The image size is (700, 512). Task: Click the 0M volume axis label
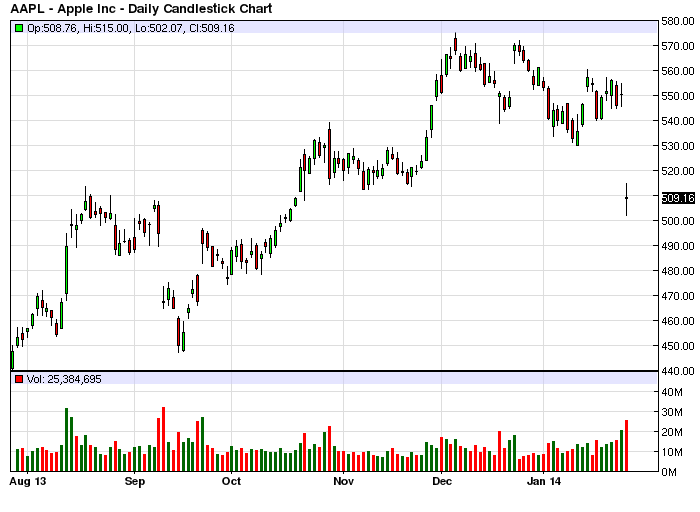click(x=669, y=472)
